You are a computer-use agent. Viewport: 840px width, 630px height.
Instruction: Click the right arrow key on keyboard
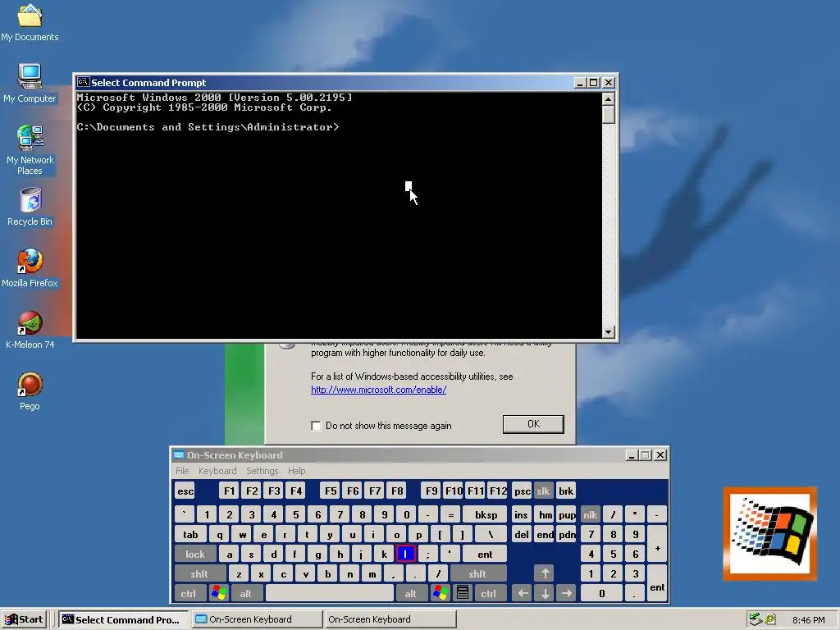point(567,593)
